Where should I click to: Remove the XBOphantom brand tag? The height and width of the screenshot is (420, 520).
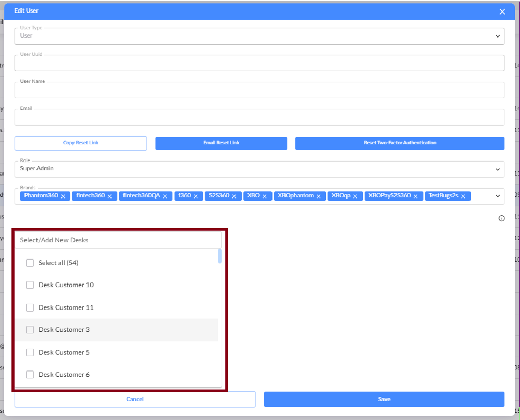coord(318,196)
